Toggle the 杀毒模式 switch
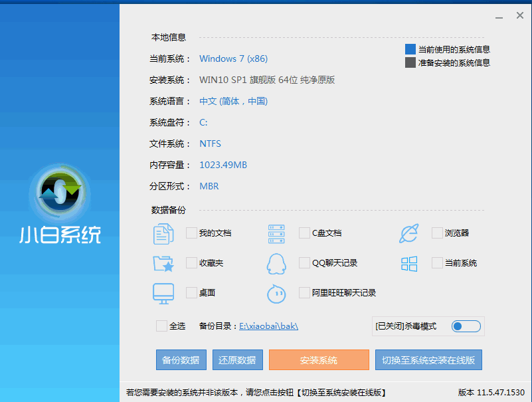Image resolution: width=532 pixels, height=402 pixels. click(x=466, y=326)
